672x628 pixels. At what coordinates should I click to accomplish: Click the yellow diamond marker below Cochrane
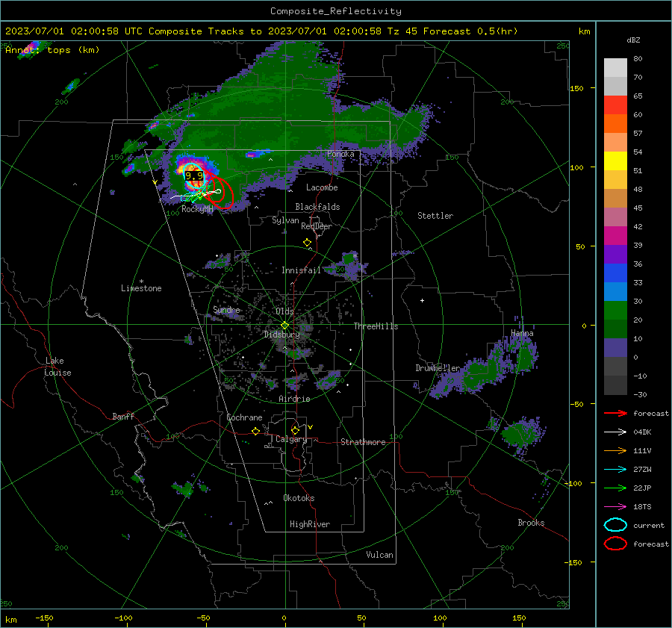(256, 432)
